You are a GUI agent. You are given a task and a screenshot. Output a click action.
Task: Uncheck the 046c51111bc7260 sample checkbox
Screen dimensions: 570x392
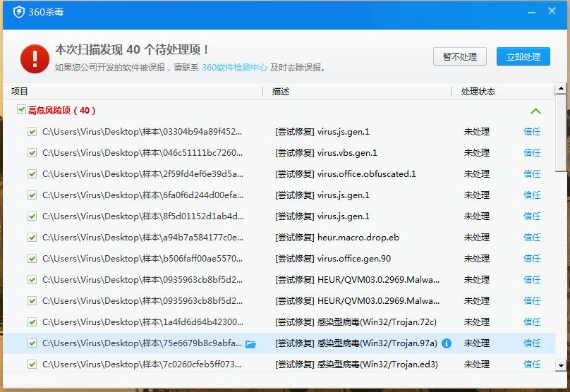pos(32,152)
